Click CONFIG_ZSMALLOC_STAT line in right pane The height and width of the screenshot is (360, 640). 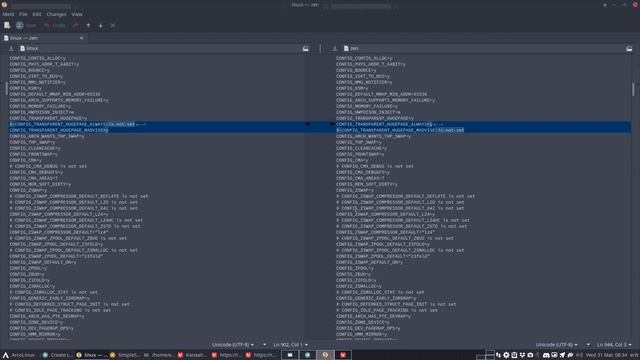[x=380, y=292]
